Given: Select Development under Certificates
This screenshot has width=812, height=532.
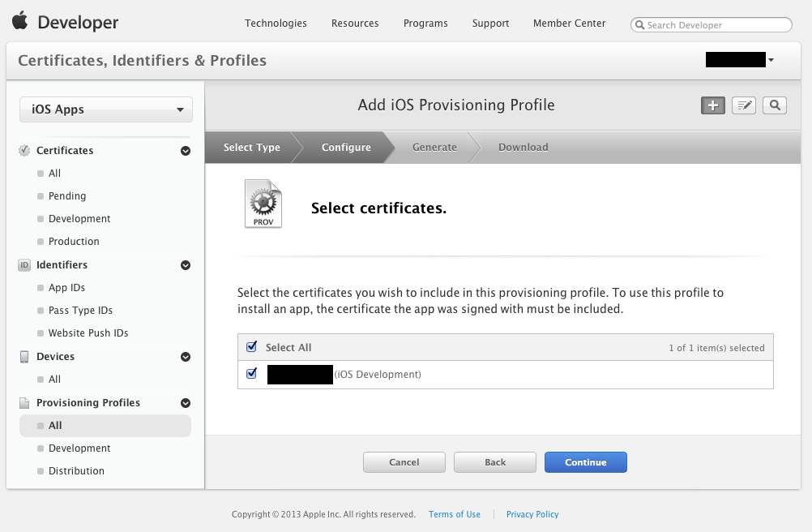Looking at the screenshot, I should 79,219.
